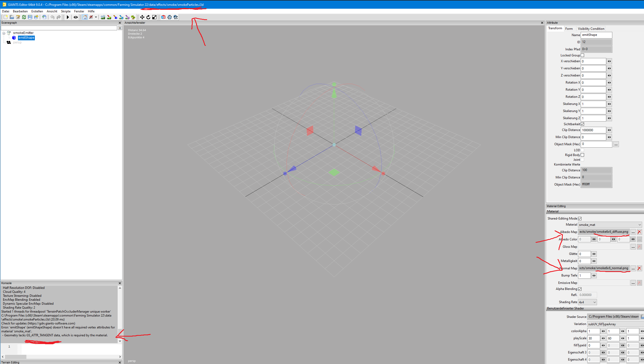Click the eye view icon
Screen dimensions: 644x364
click(x=76, y=17)
